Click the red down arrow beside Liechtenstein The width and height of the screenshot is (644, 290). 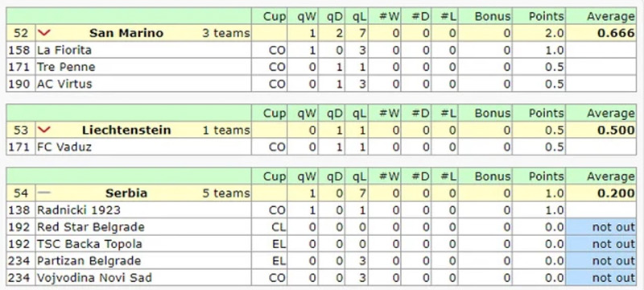(44, 130)
